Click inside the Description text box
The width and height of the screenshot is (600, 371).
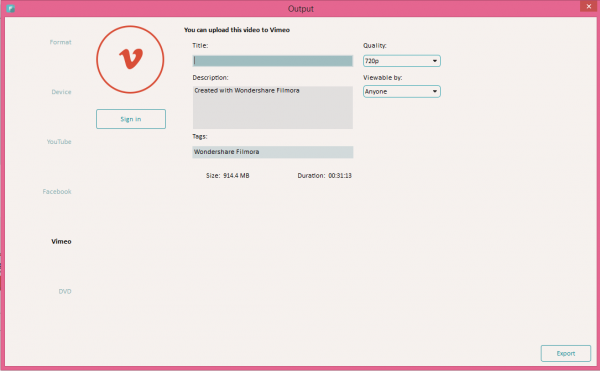tap(272, 107)
